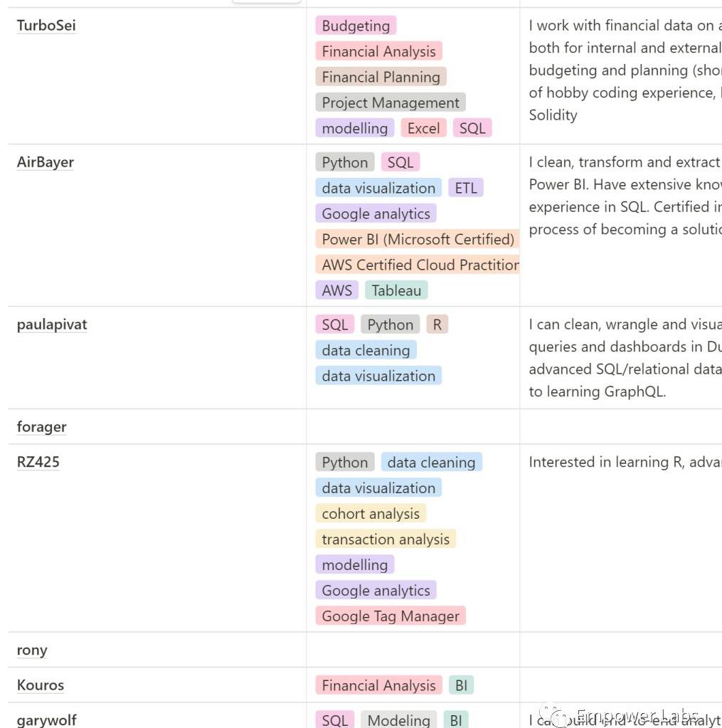Screen dimensions: 722x728
Task: Select the Modeling tag in garywolf's row
Action: point(398,719)
